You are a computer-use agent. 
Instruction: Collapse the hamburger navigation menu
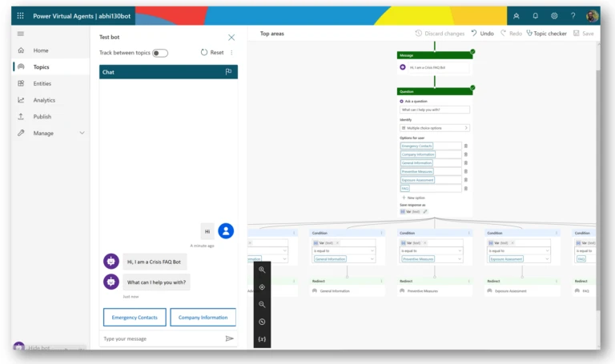21,34
